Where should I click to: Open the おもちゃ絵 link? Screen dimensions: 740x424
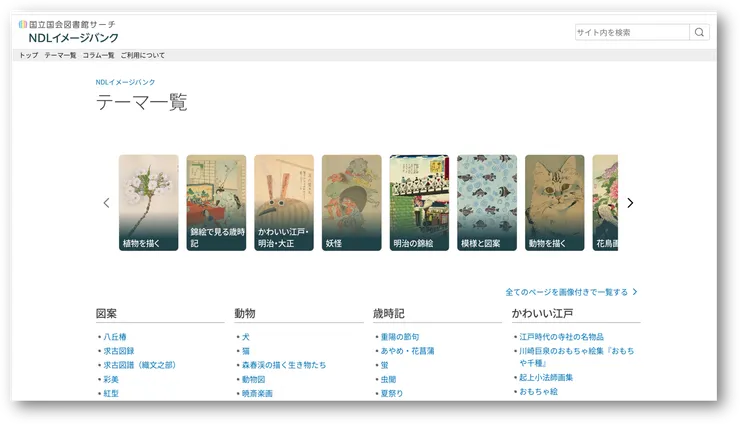point(538,391)
